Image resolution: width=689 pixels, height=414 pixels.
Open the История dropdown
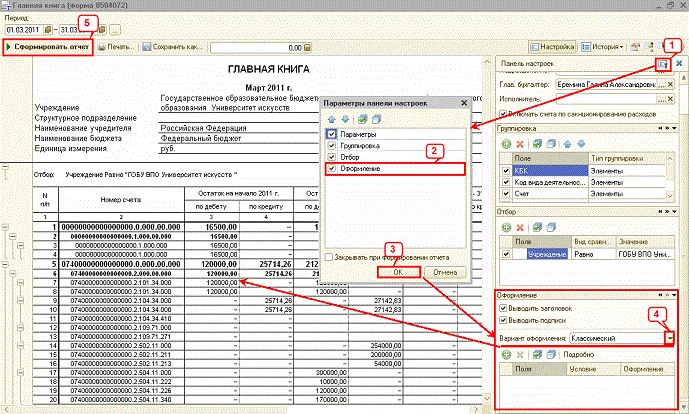click(x=603, y=47)
